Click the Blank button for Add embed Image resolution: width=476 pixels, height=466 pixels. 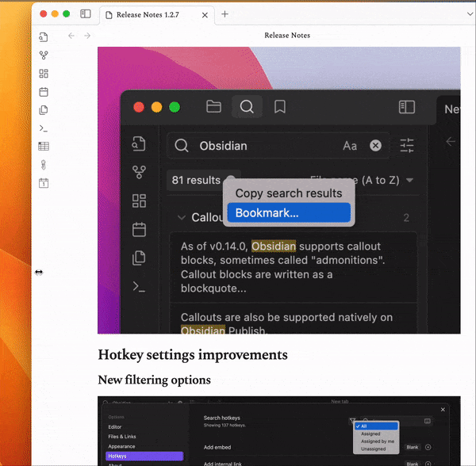pos(413,447)
